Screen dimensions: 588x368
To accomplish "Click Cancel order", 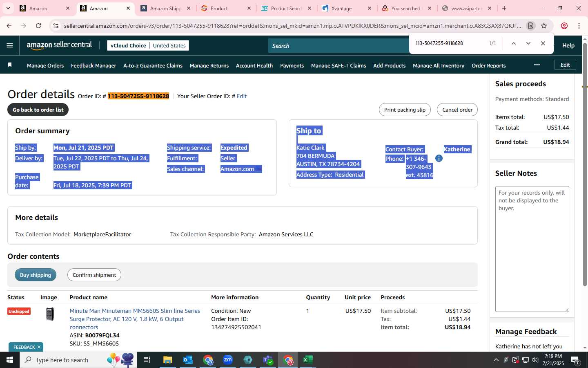I will (x=457, y=110).
